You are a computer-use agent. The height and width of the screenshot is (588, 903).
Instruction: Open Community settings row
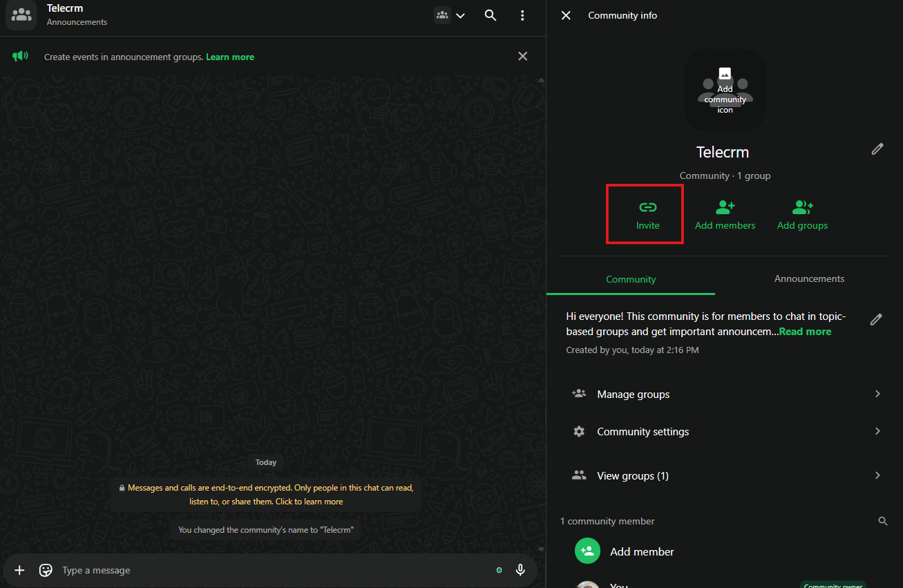pyautogui.click(x=725, y=431)
